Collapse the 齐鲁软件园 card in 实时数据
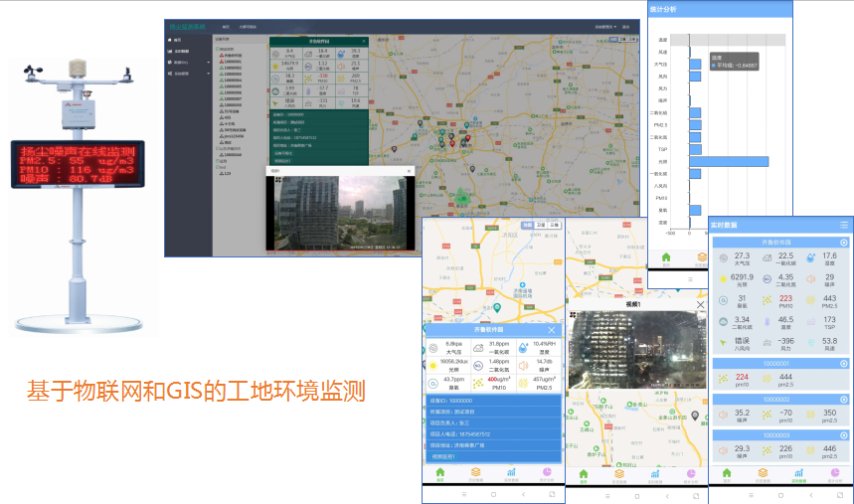Viewport: 854px width, 504px height. 844,243
